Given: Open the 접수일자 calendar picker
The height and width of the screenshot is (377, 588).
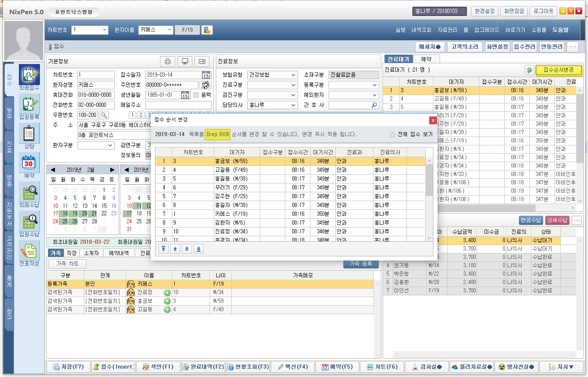Looking at the screenshot, I should 206,75.
